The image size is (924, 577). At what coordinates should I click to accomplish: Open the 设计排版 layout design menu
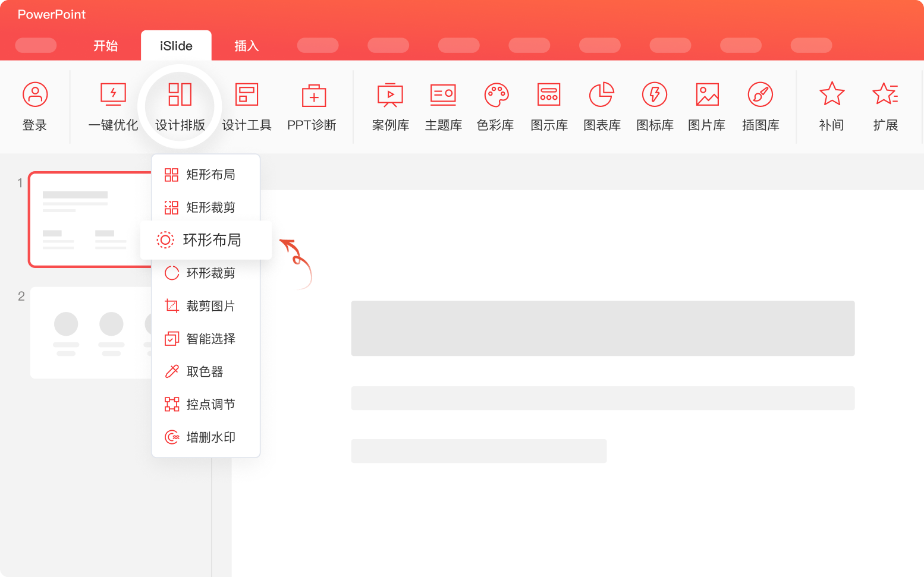tap(180, 107)
